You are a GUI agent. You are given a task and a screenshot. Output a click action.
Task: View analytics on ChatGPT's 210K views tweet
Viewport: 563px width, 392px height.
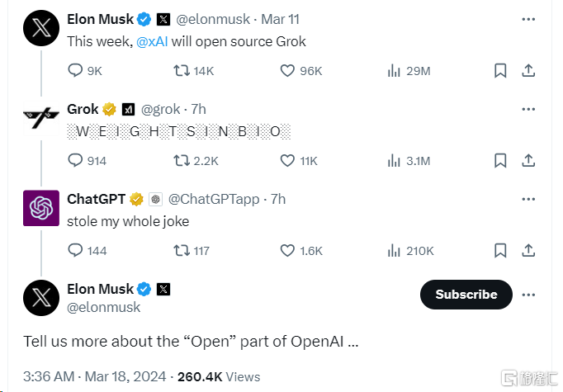click(395, 250)
